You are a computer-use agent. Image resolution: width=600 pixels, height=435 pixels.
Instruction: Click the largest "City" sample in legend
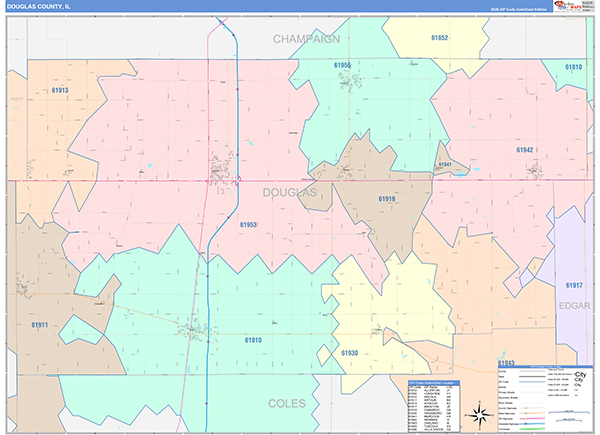coord(580,375)
